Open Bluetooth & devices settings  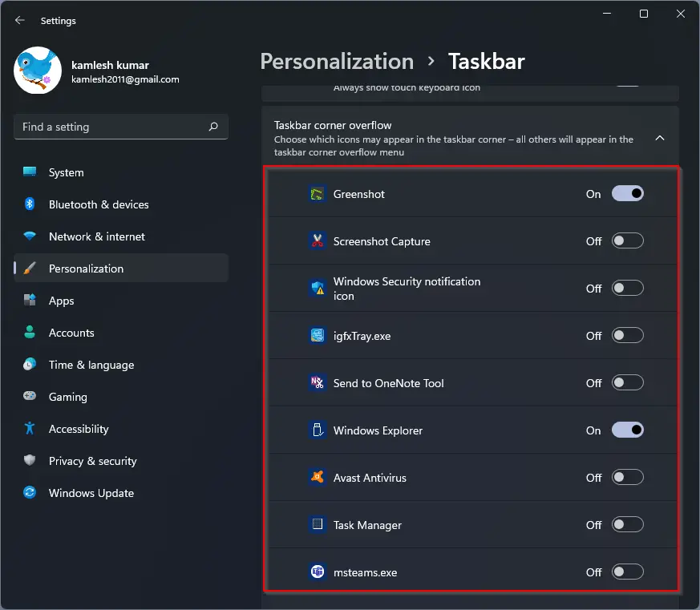tap(121, 204)
